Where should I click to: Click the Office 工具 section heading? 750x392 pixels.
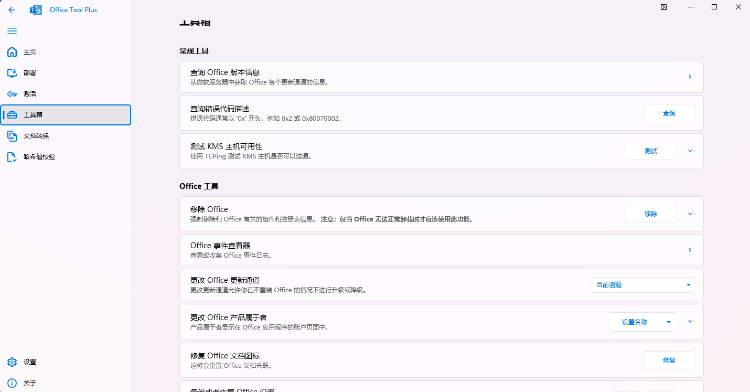pyautogui.click(x=199, y=186)
